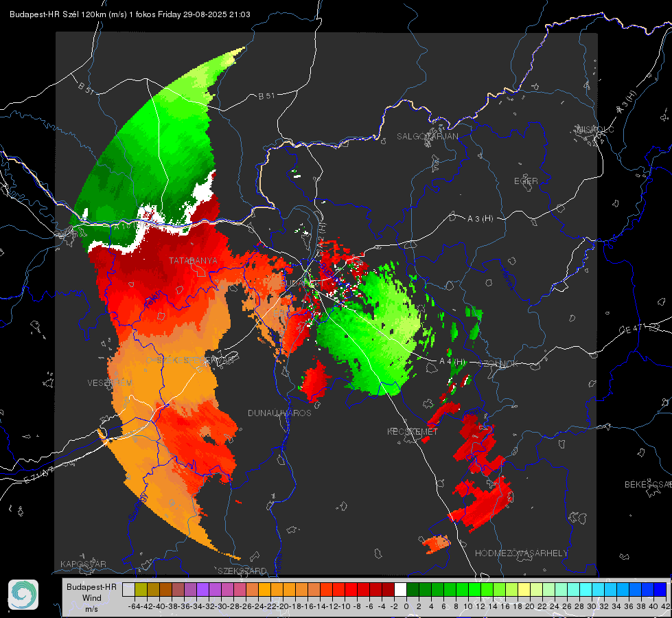This screenshot has width=672, height=618.
Task: Click the SALGÓTARJÁN city label
Action: point(427,137)
